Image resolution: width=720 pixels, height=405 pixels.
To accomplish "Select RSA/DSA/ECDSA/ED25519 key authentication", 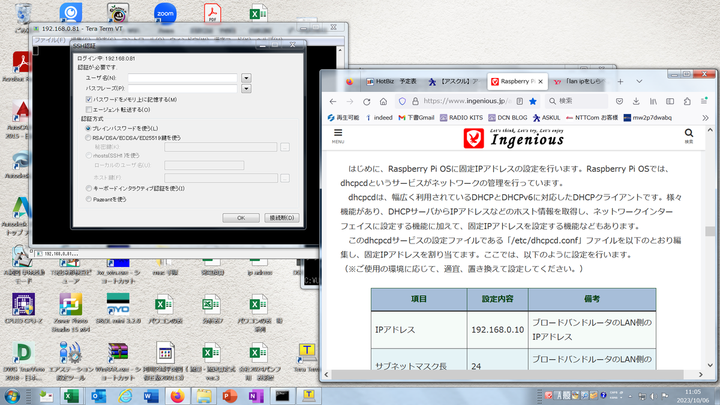I will [88, 138].
